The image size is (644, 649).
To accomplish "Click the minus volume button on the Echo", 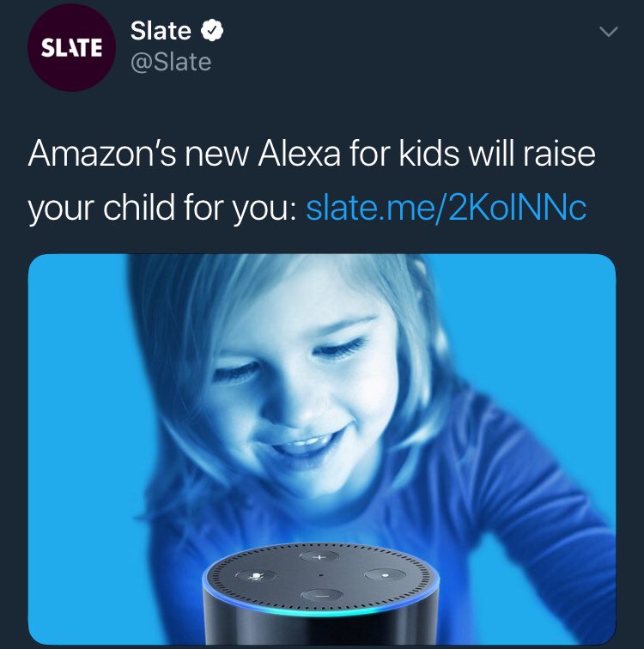I will point(322,596).
